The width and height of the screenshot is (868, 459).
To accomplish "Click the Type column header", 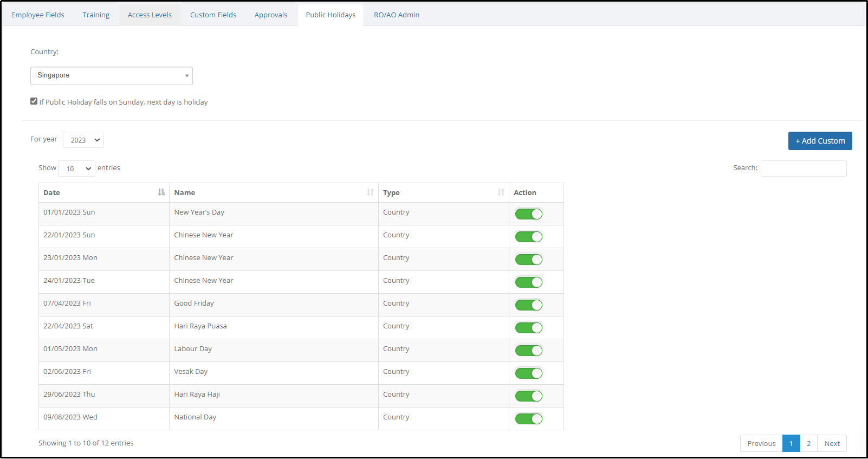I will click(x=443, y=193).
